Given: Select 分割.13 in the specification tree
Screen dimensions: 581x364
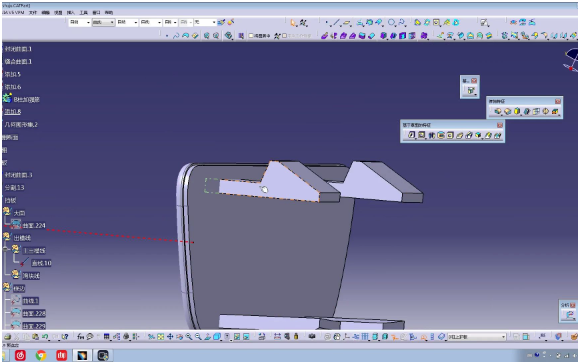Looking at the screenshot, I should pos(14,188).
